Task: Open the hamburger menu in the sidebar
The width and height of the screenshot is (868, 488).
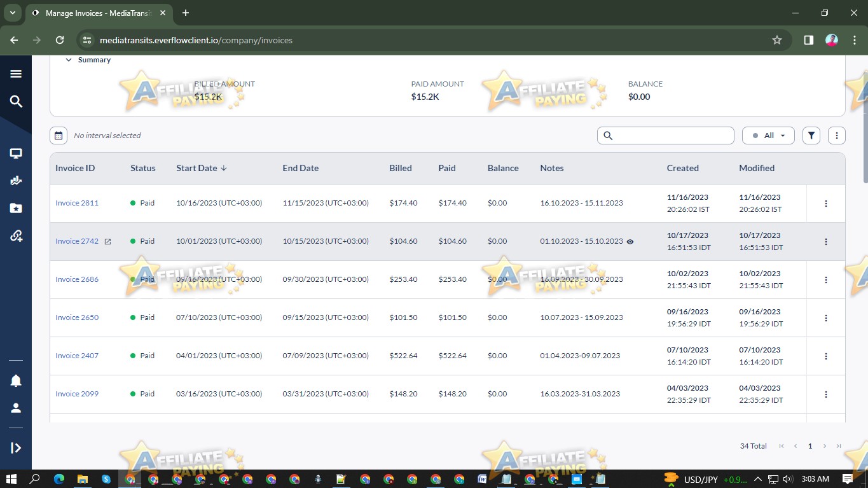Action: [x=16, y=74]
